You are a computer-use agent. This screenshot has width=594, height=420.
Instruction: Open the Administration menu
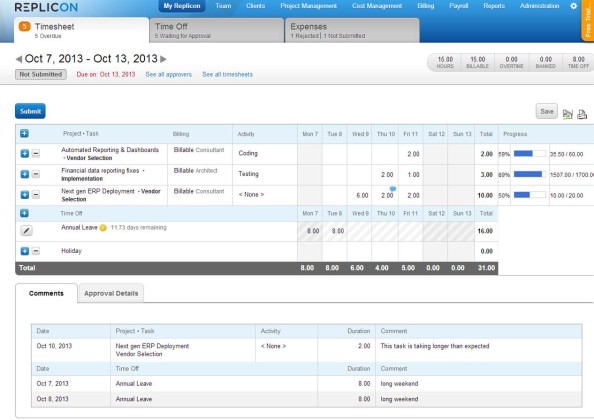coord(539,6)
